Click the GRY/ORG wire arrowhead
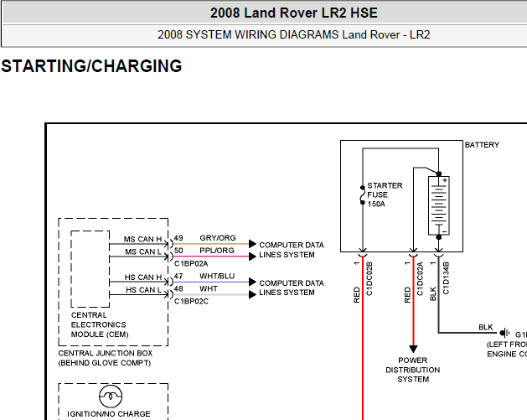The width and height of the screenshot is (527, 420). coord(252,244)
